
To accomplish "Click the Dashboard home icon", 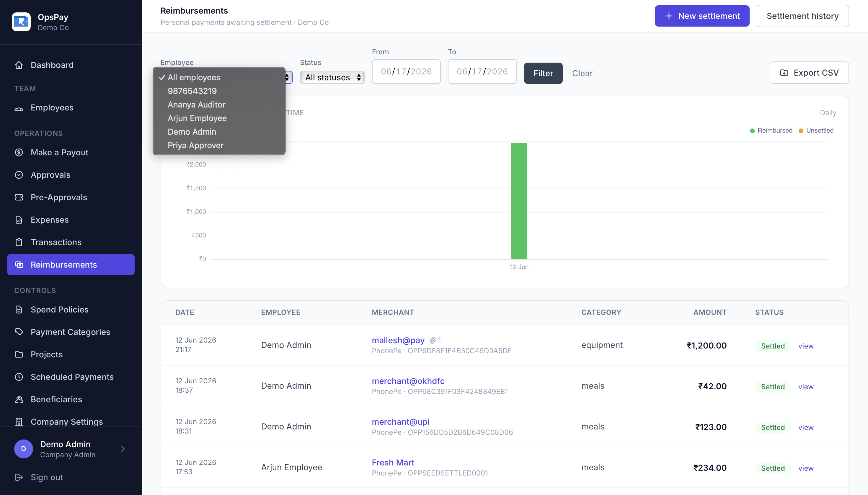I will [19, 65].
